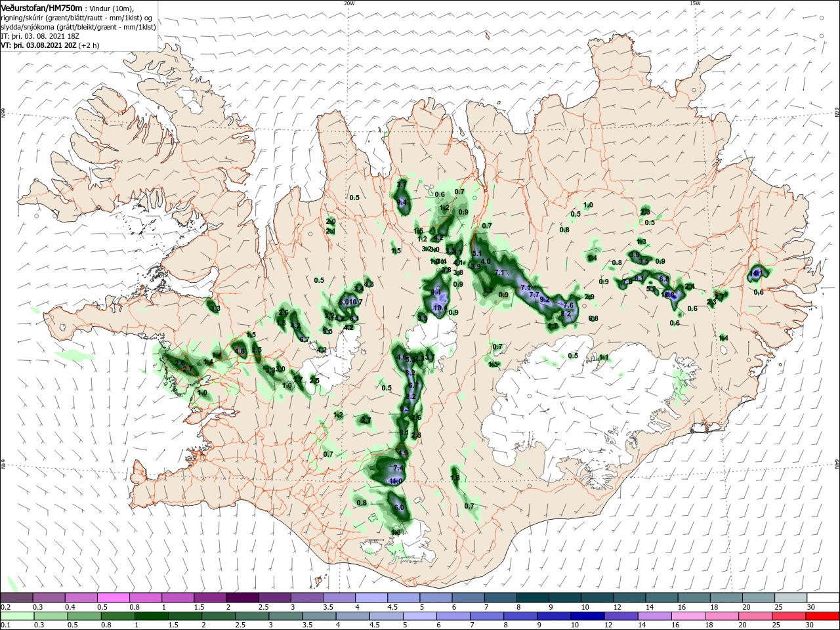Click the Veðurstofan/HM750m title text
The height and width of the screenshot is (630, 840).
(41, 7)
